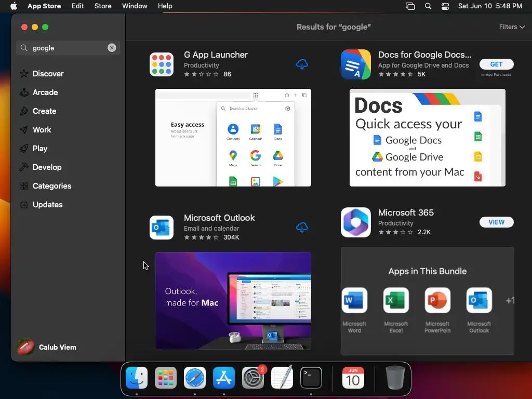Click the App Store icon in the Dock
Viewport: 532px width, 399px height.
point(224,378)
